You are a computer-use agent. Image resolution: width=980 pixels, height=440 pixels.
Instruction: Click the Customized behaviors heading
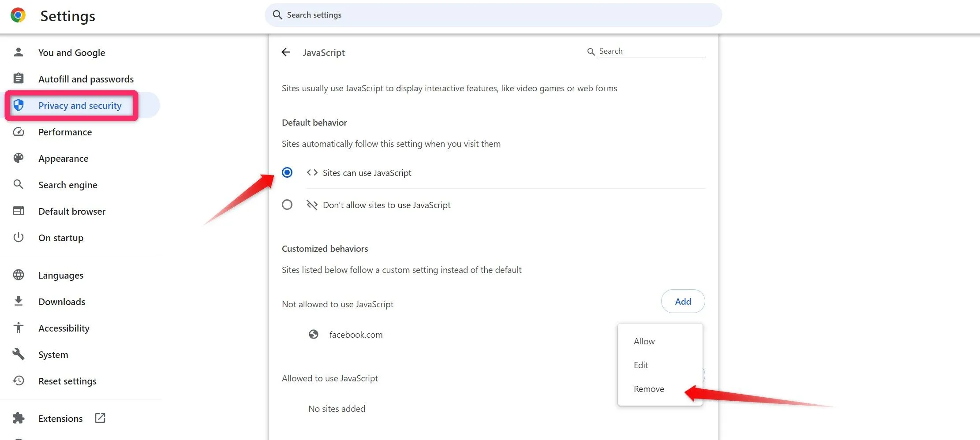pyautogui.click(x=325, y=249)
